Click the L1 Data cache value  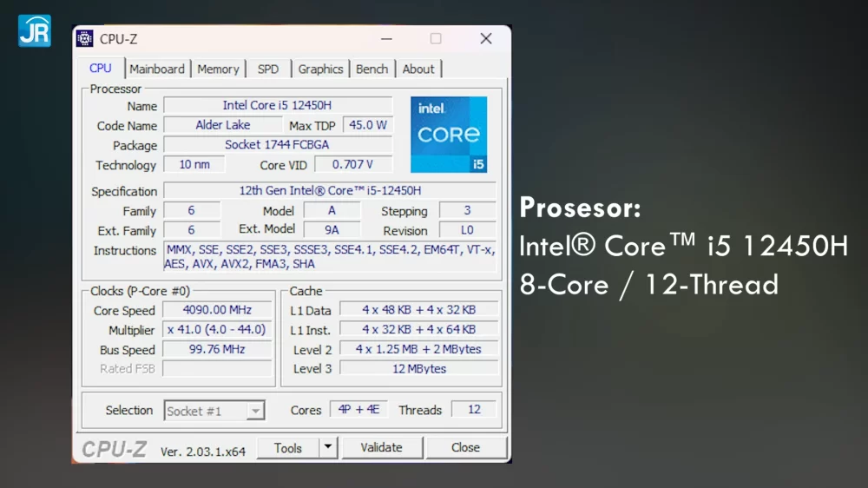pos(419,310)
